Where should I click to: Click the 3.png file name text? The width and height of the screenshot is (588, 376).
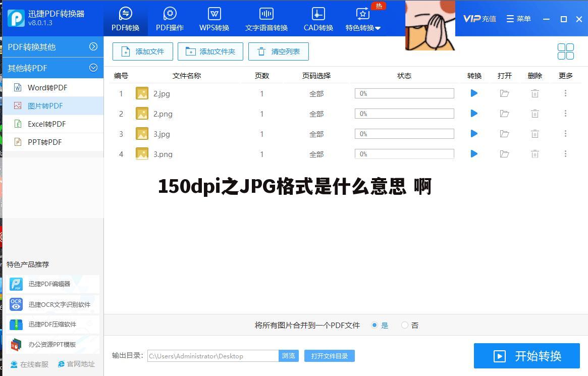pyautogui.click(x=163, y=154)
